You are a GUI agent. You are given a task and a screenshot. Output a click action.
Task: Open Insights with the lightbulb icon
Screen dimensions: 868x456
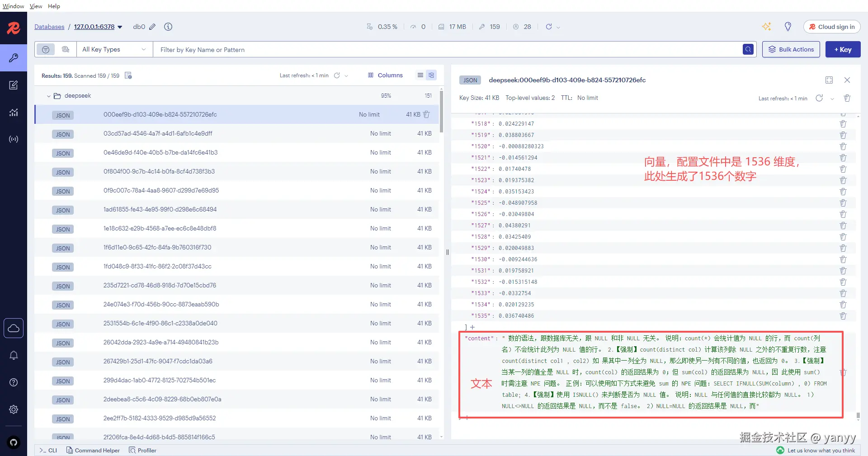(x=788, y=27)
